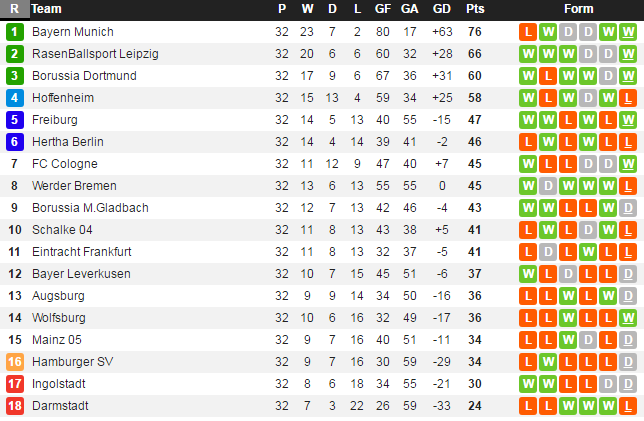Viewport: 644px width, 421px height.
Task: Click the green rank 1 badge
Action: point(15,32)
